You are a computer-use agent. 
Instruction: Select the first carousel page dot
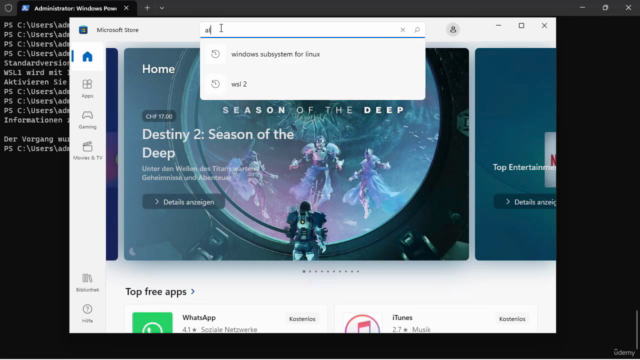[x=304, y=271]
